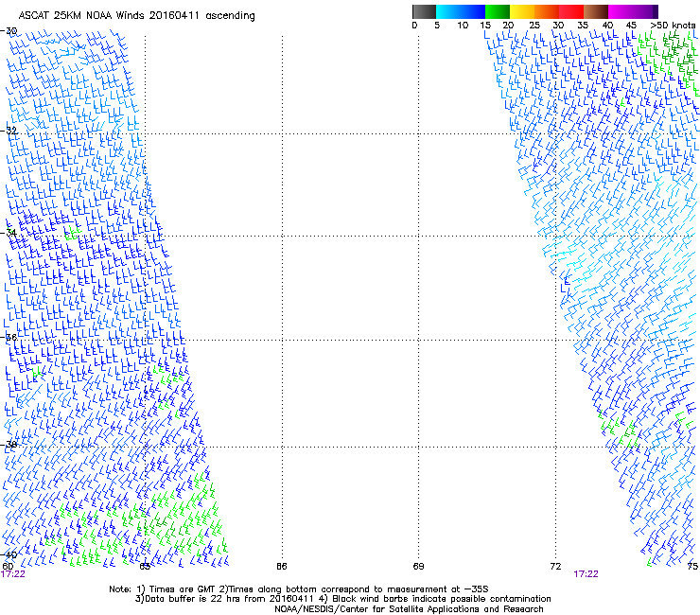Pick the orange 25-30 knot legend segment
This screenshot has width=700, height=615.
click(x=547, y=11)
